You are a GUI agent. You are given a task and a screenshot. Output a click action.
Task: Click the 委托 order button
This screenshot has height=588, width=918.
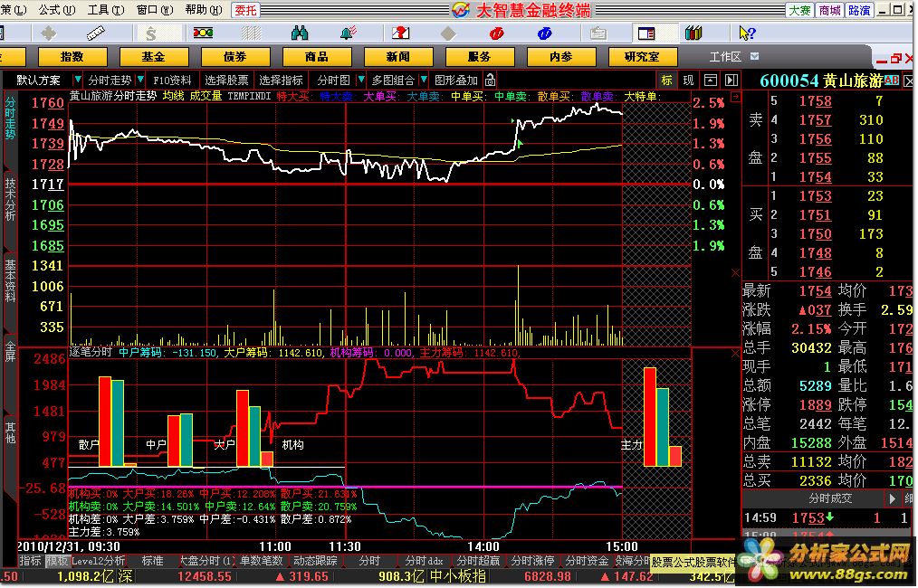[246, 10]
